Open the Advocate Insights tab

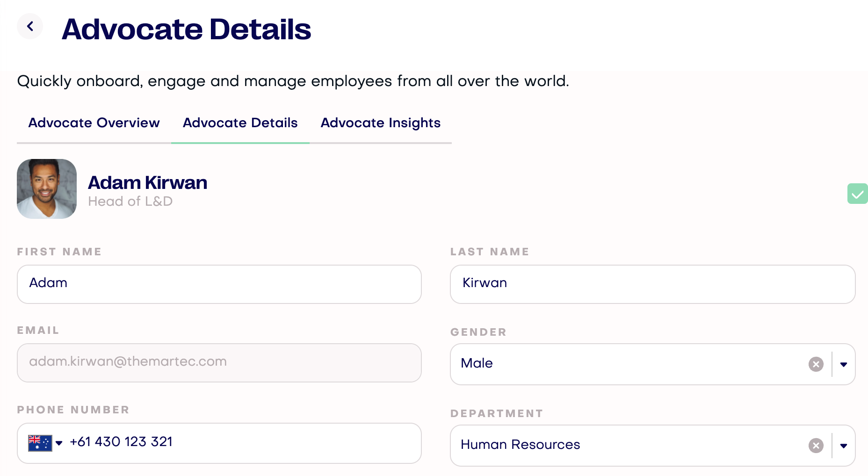point(380,123)
